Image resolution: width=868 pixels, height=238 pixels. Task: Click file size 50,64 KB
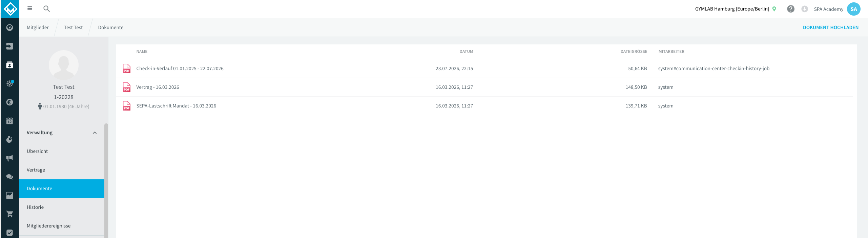(x=637, y=68)
